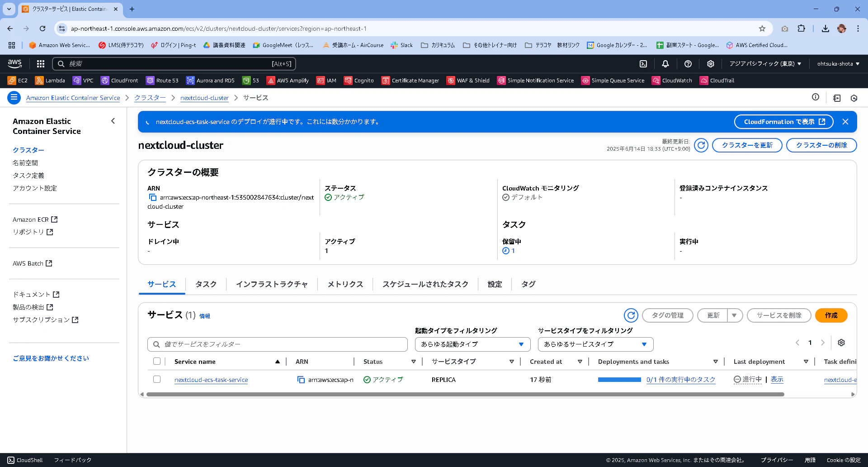Focus the AWS console search box

[174, 64]
